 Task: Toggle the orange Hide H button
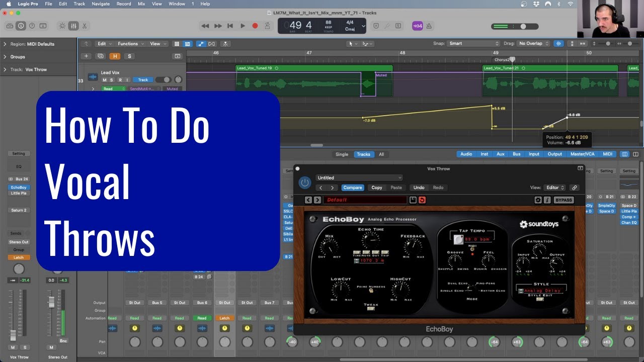pyautogui.click(x=115, y=56)
